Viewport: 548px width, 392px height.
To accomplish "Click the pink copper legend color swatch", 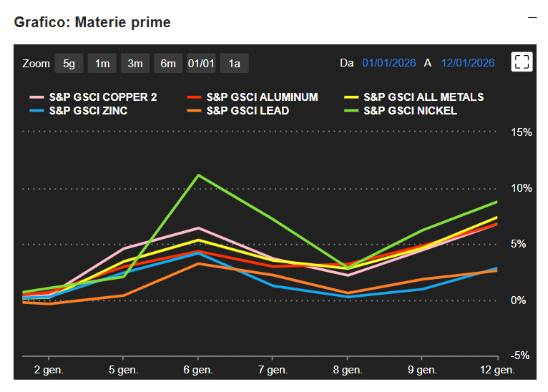I will pyautogui.click(x=37, y=97).
